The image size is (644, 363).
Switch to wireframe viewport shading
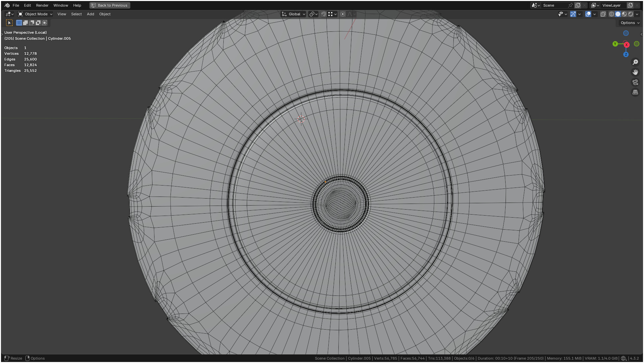click(x=612, y=14)
